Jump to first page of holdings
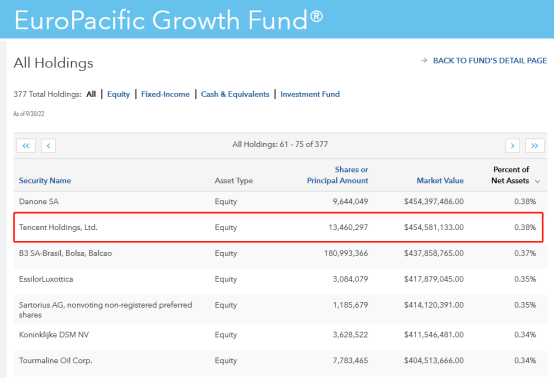Image resolution: width=554 pixels, height=378 pixels. point(26,146)
